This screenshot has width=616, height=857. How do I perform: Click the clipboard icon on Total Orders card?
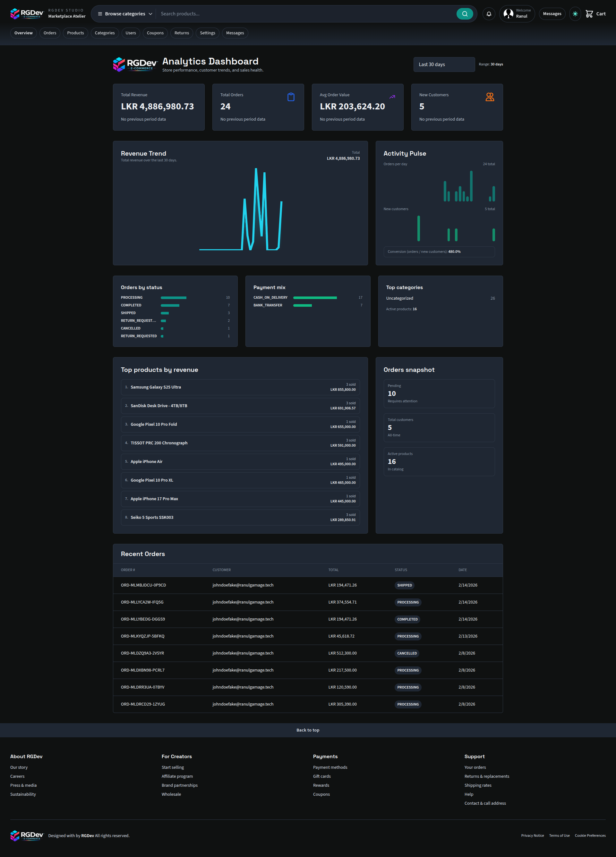click(x=291, y=97)
